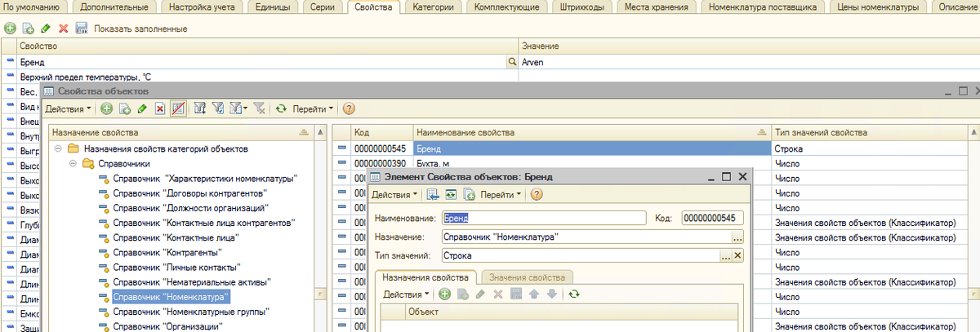980x332 pixels.
Task: Collapse the Справочники tree folder
Action: [73, 163]
